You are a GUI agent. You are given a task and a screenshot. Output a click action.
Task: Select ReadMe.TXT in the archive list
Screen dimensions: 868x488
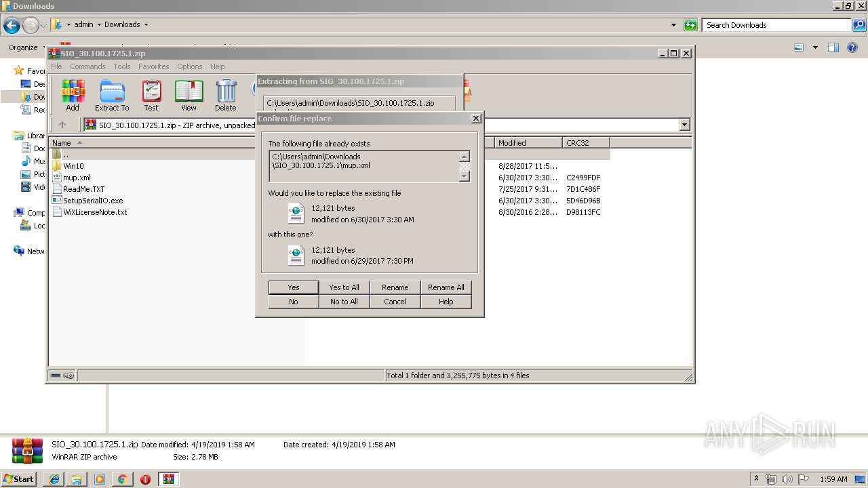[83, 189]
